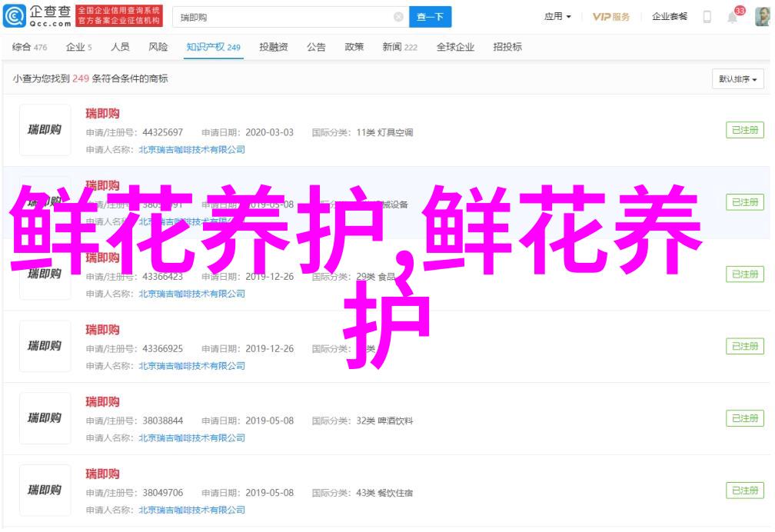The width and height of the screenshot is (775, 532).
Task: Open trademark thumbnail for registration 43366423
Action: [x=45, y=274]
